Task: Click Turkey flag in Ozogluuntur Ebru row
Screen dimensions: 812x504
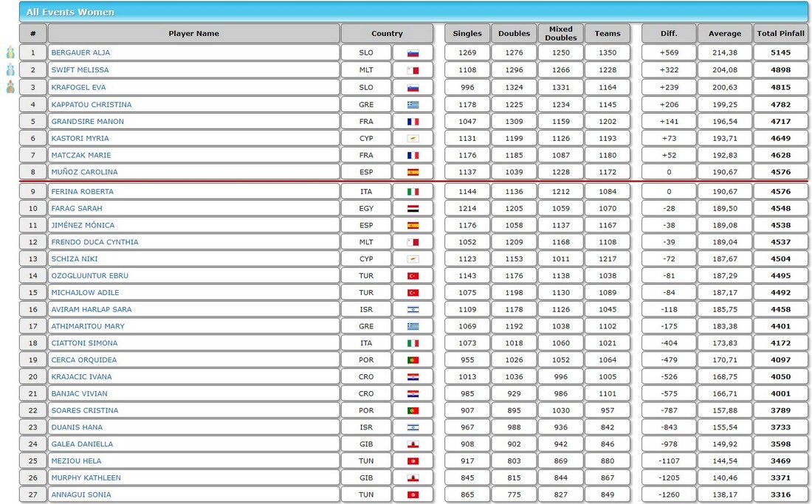Action: click(x=413, y=276)
